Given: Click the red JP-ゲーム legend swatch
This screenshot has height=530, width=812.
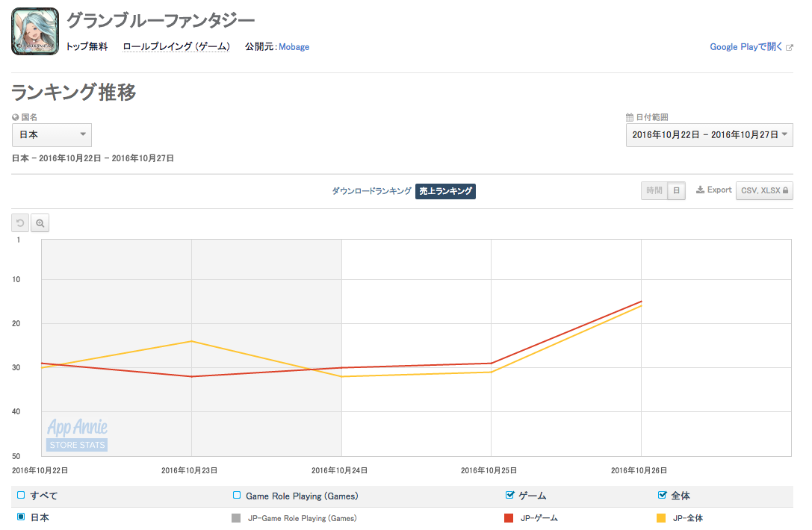Looking at the screenshot, I should click(509, 518).
